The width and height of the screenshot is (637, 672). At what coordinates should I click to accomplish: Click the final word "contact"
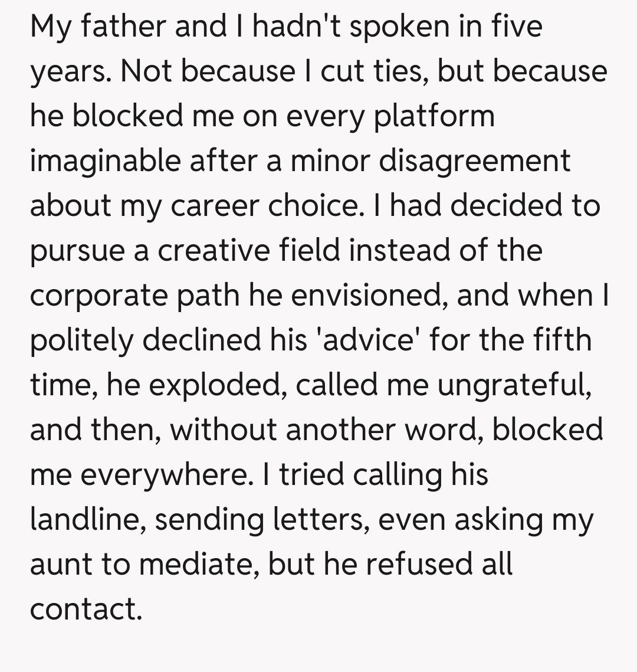86,609
